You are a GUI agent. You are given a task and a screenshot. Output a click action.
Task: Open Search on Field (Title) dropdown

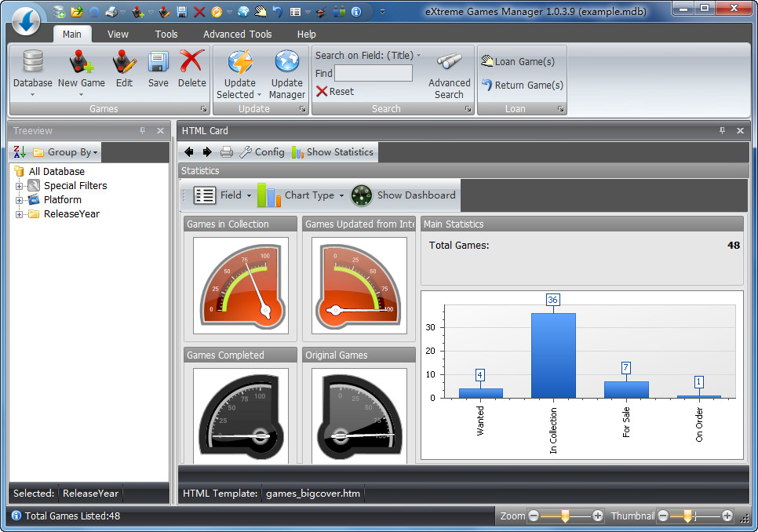[x=368, y=56]
